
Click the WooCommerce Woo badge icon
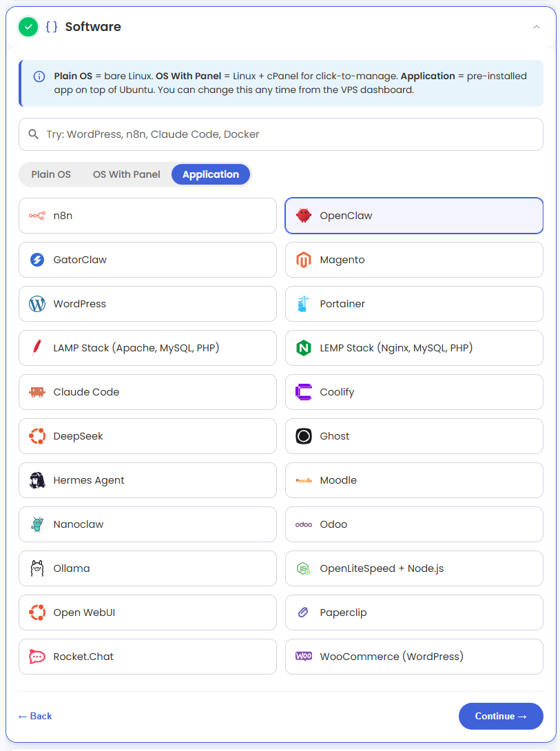pyautogui.click(x=304, y=656)
